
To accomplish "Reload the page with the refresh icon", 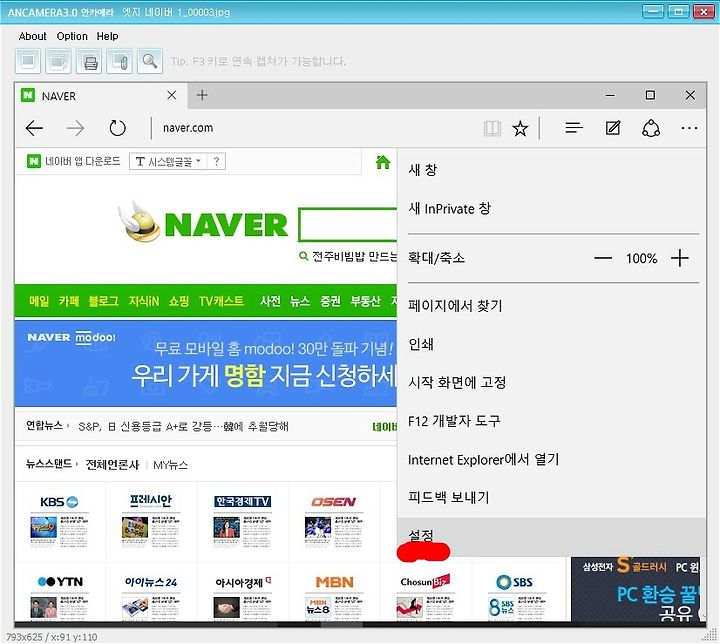I will pos(118,128).
